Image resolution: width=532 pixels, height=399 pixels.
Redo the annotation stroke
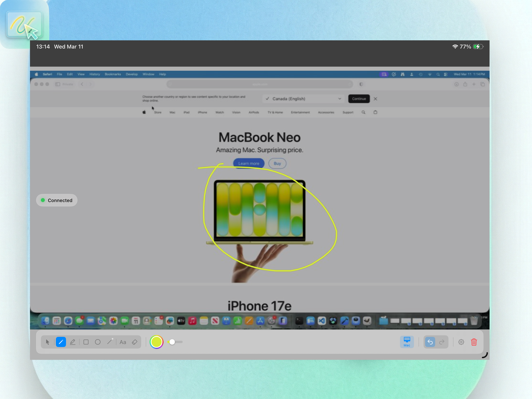pos(442,342)
